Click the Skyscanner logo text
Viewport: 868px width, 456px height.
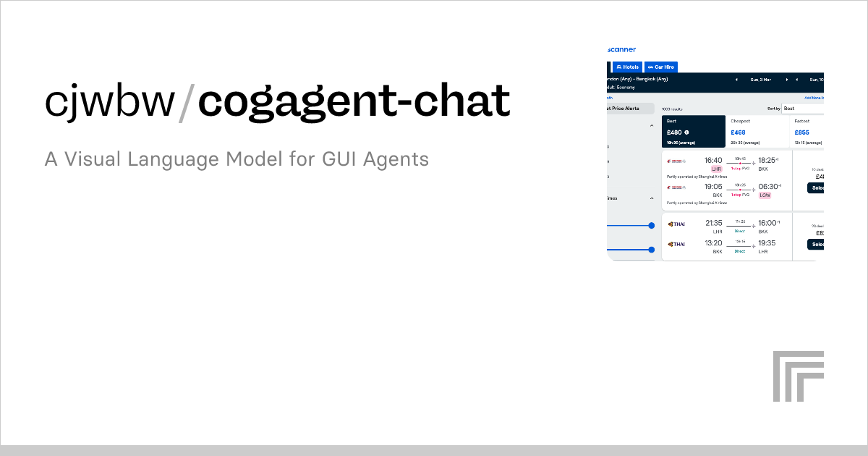[621, 49]
